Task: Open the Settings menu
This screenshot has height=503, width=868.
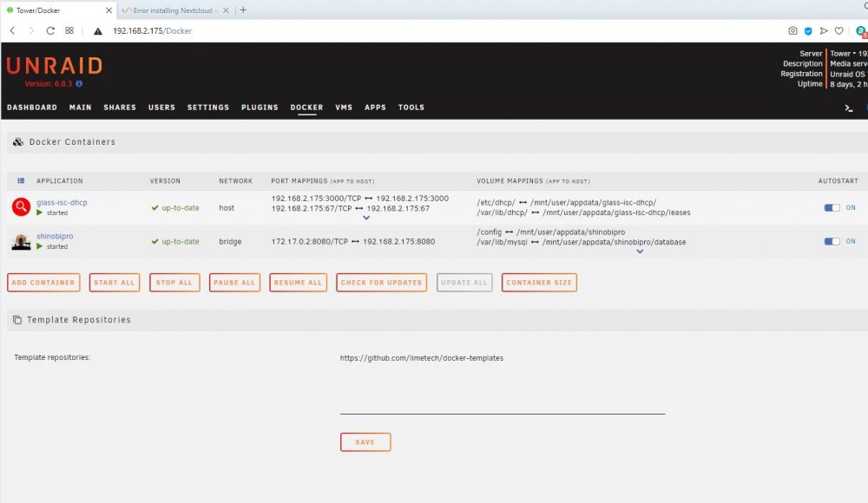Action: click(208, 108)
